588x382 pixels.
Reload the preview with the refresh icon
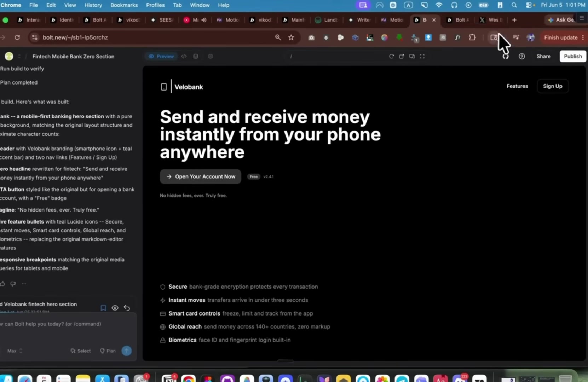(391, 56)
